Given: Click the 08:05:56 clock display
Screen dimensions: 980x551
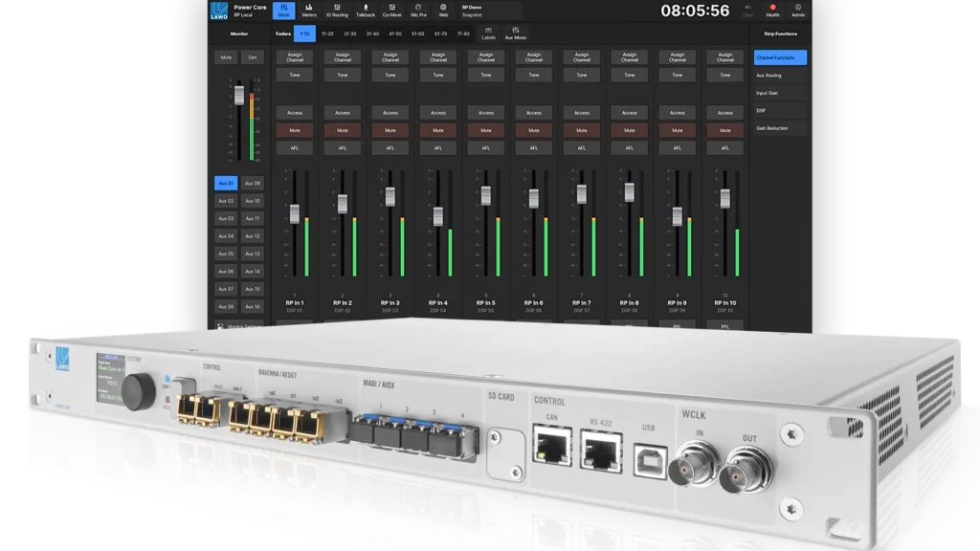Looking at the screenshot, I should (695, 11).
